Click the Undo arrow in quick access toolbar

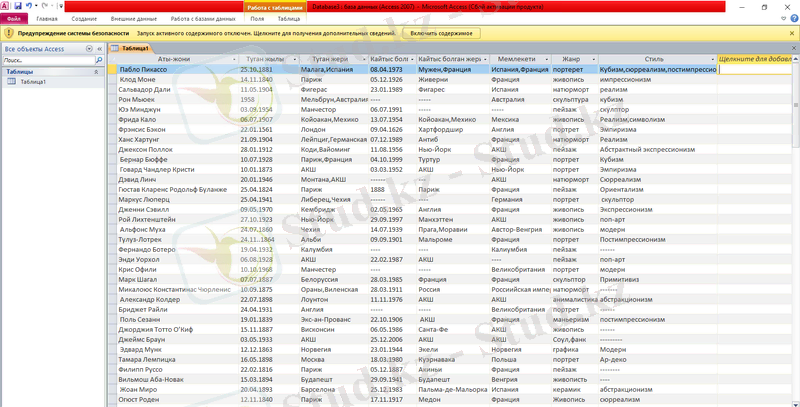(28, 6)
